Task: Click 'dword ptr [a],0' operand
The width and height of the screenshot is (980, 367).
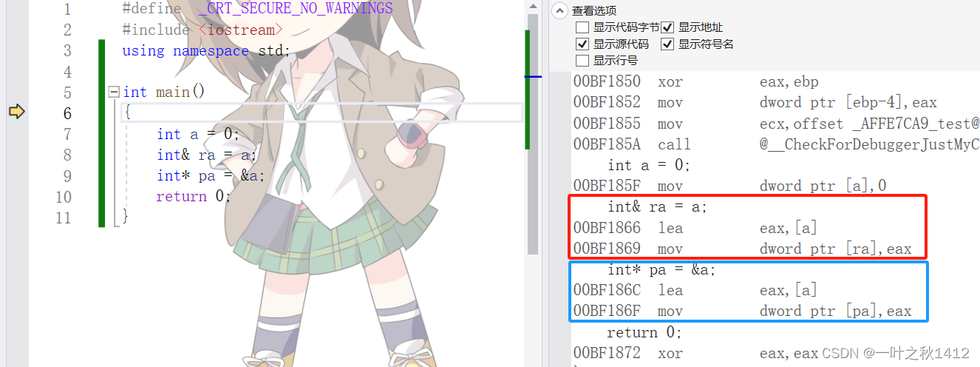Action: [823, 186]
